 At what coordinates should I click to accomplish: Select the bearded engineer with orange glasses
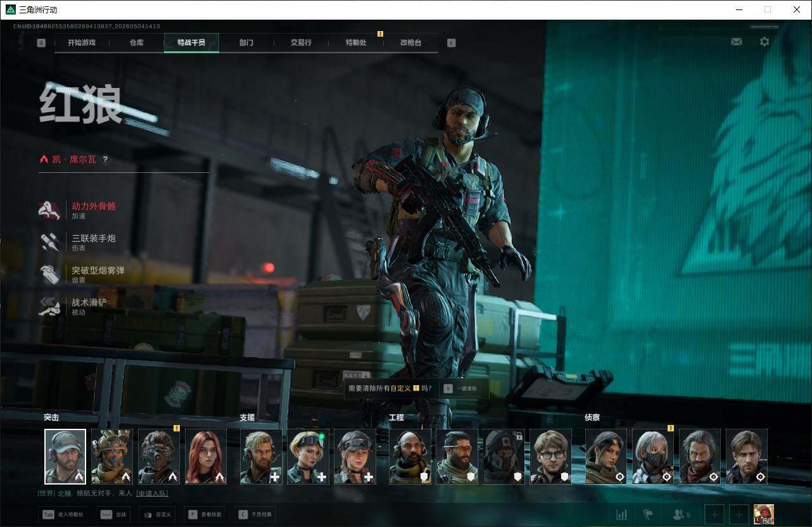tap(457, 457)
